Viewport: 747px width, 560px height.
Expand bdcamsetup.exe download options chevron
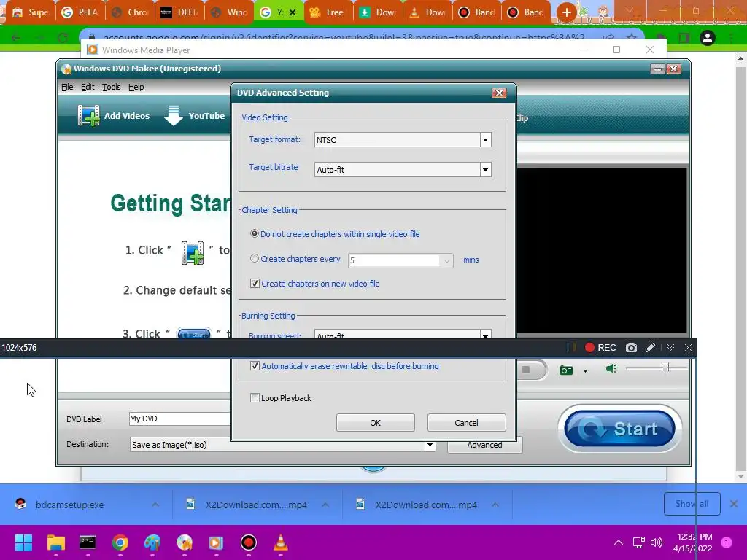(155, 505)
